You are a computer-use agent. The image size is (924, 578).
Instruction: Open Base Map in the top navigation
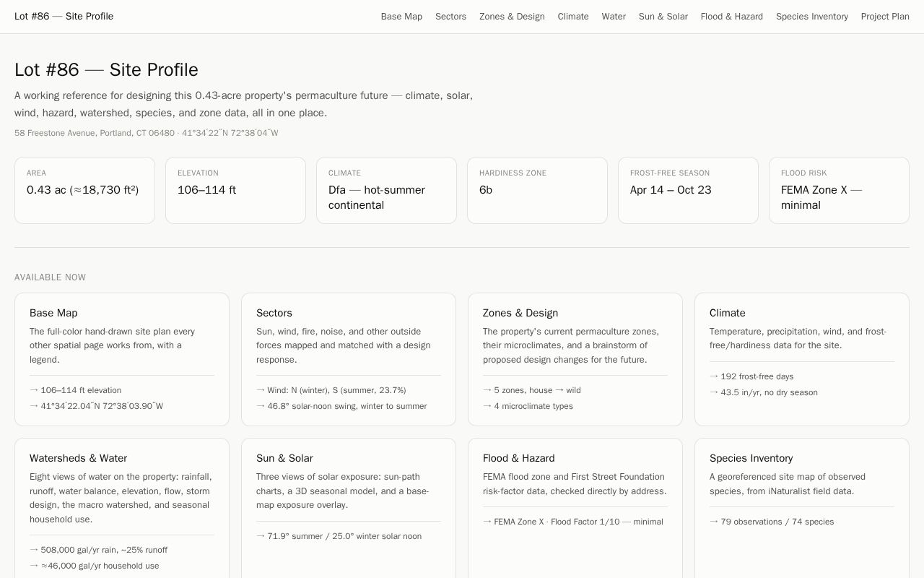401,17
